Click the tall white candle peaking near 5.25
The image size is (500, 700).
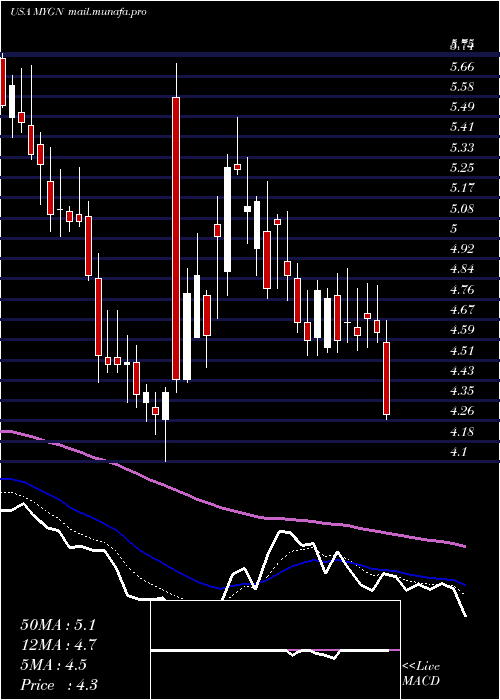[x=228, y=219]
